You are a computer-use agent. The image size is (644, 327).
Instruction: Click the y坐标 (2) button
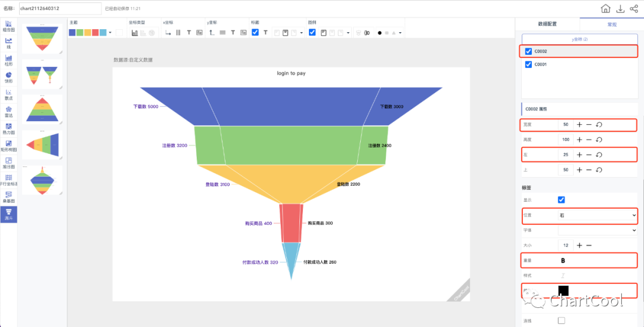pos(580,39)
